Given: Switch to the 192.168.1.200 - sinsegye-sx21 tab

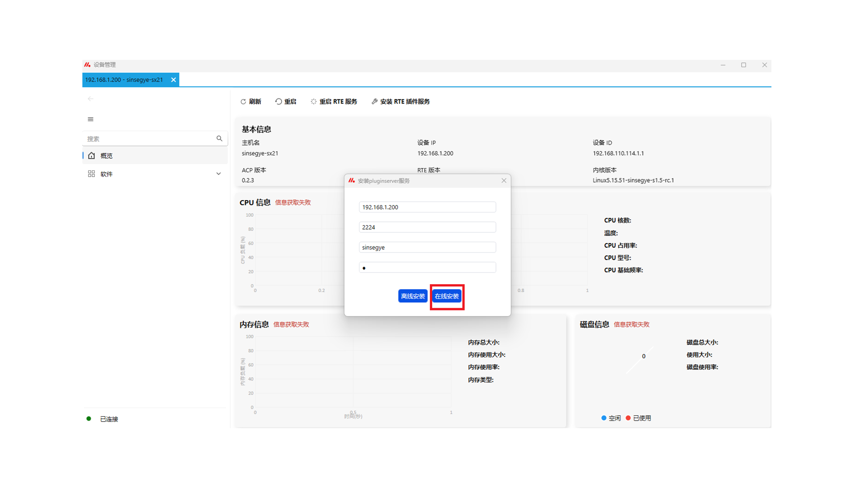Looking at the screenshot, I should tap(124, 80).
